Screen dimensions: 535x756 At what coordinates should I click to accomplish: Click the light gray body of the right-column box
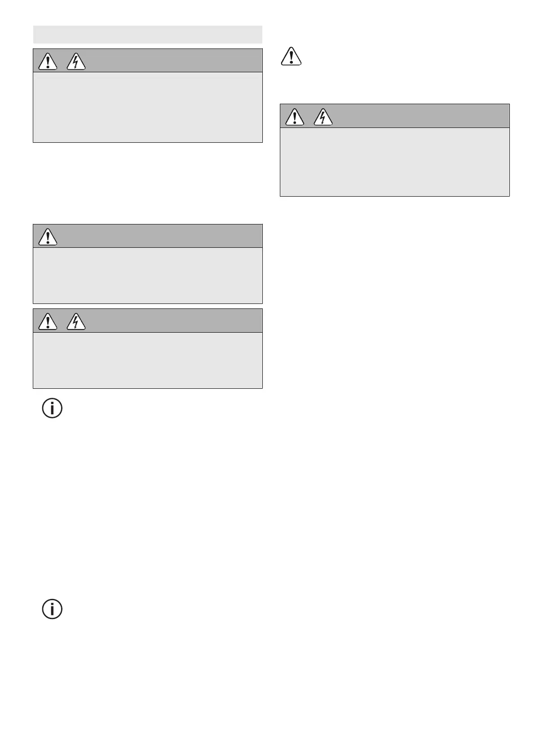(394, 162)
